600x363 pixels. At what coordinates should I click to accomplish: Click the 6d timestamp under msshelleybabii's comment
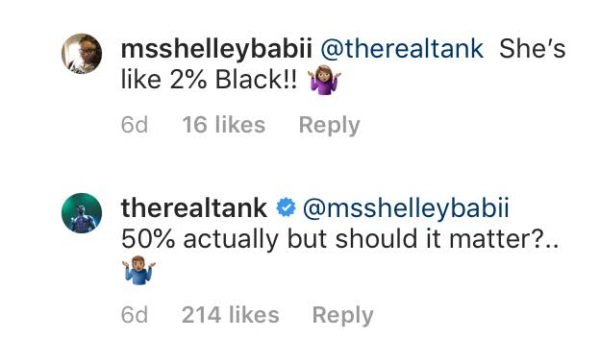(134, 125)
